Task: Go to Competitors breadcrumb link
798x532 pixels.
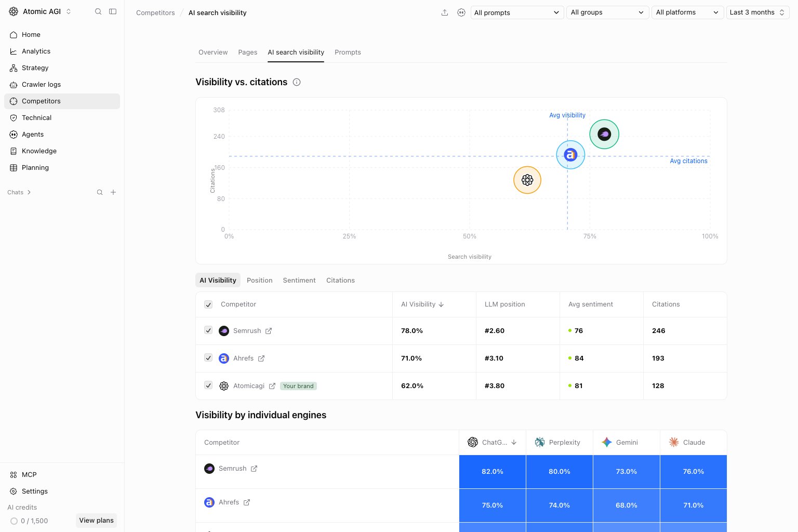Action: 155,13
